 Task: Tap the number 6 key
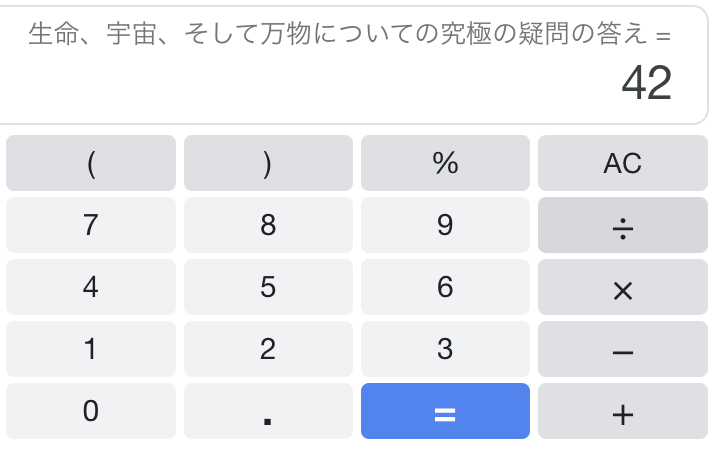445,287
